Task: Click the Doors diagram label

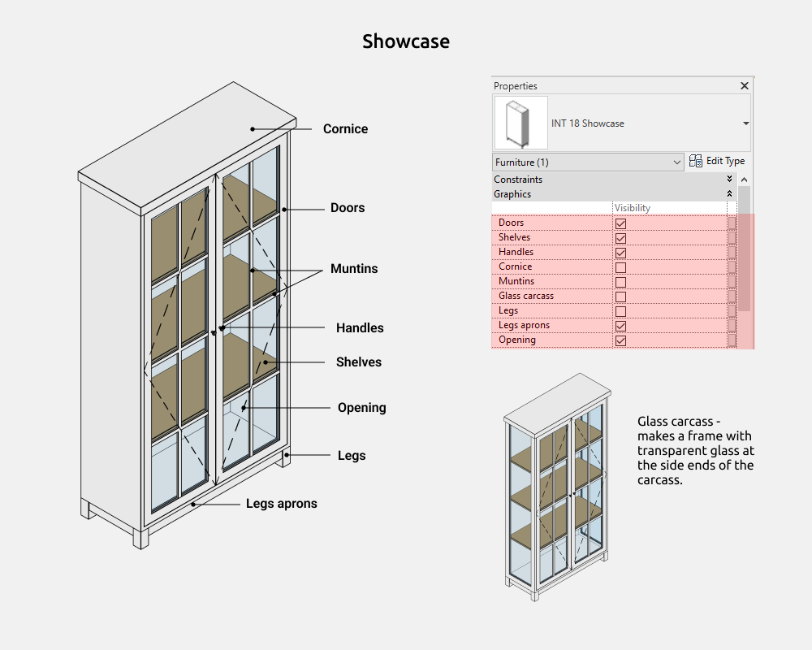Action: (x=348, y=207)
